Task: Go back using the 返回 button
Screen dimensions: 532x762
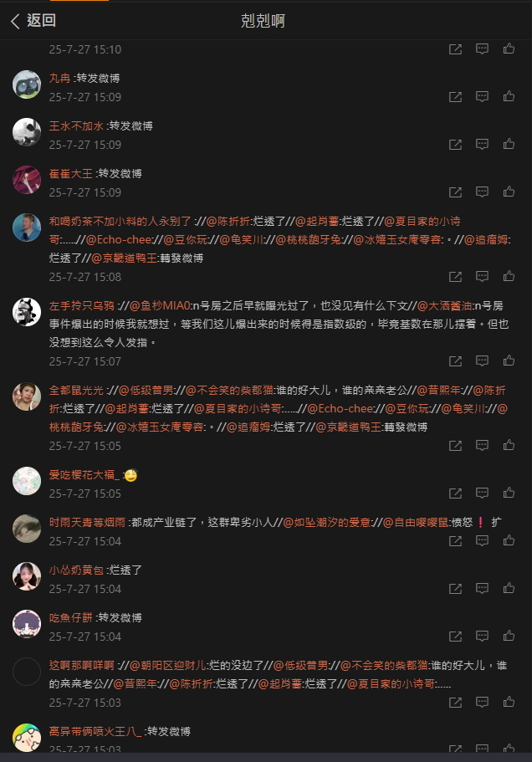Action: click(33, 21)
